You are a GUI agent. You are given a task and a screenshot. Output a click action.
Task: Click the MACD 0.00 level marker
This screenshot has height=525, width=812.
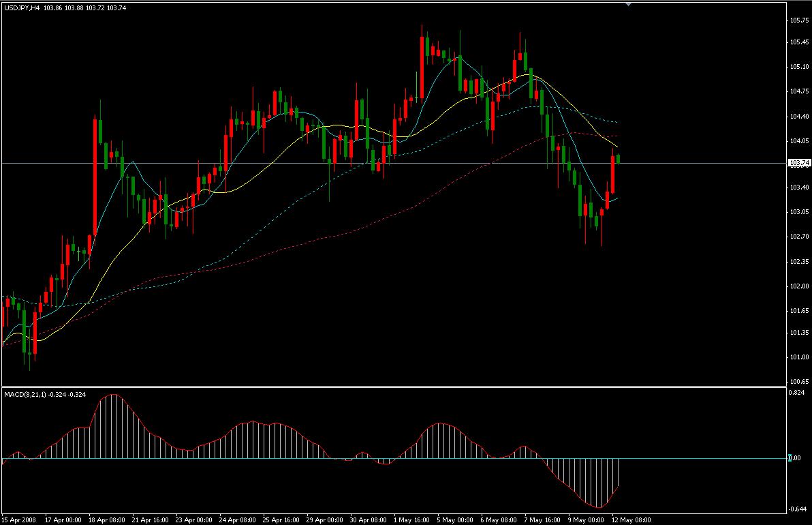click(794, 458)
